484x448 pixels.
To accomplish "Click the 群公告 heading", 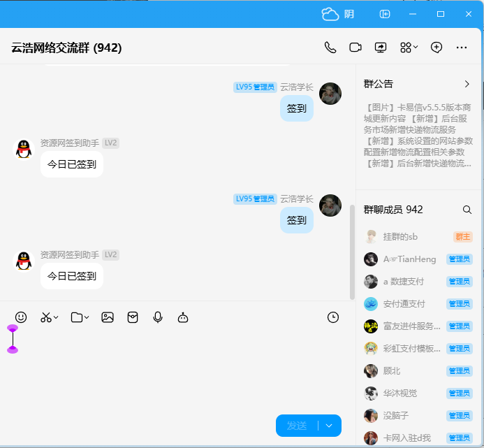I will 378,84.
